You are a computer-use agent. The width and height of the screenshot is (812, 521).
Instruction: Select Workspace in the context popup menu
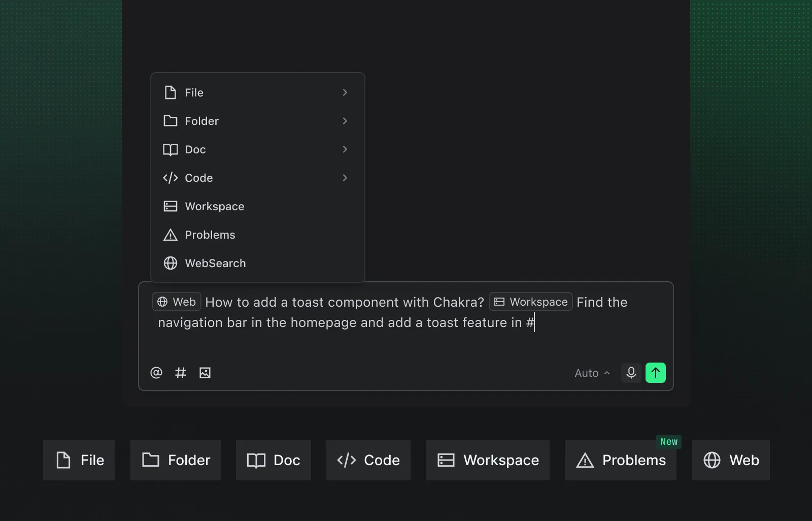[x=214, y=206]
